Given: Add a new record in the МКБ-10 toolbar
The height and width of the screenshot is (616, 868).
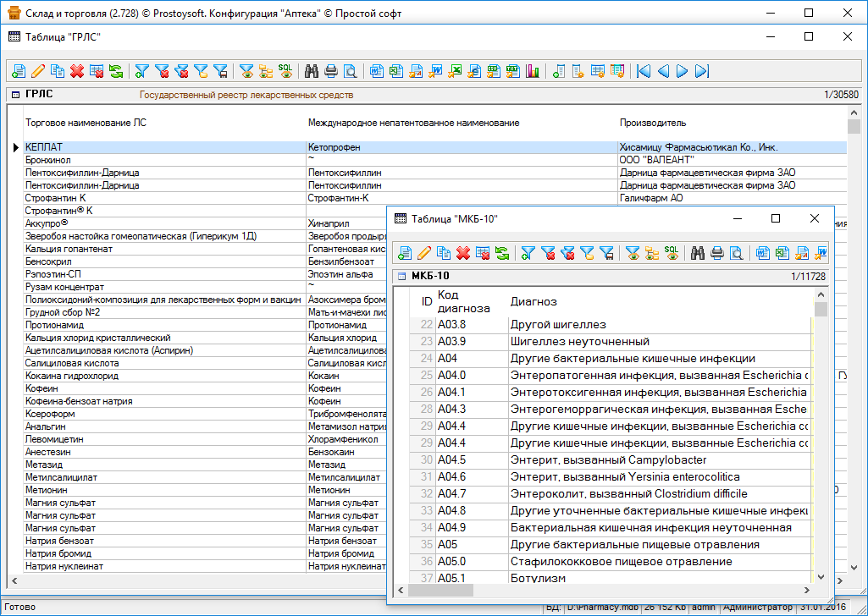Looking at the screenshot, I should click(x=405, y=253).
